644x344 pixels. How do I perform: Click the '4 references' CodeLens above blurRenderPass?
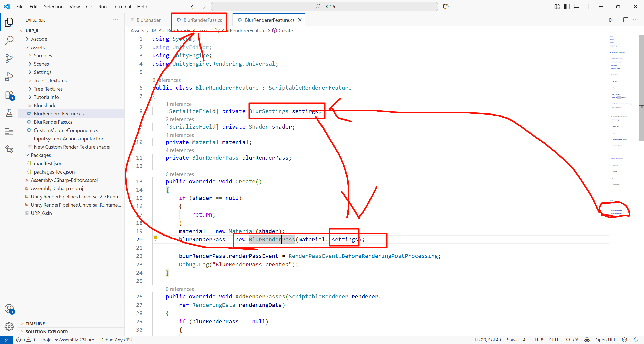pyautogui.click(x=180, y=150)
